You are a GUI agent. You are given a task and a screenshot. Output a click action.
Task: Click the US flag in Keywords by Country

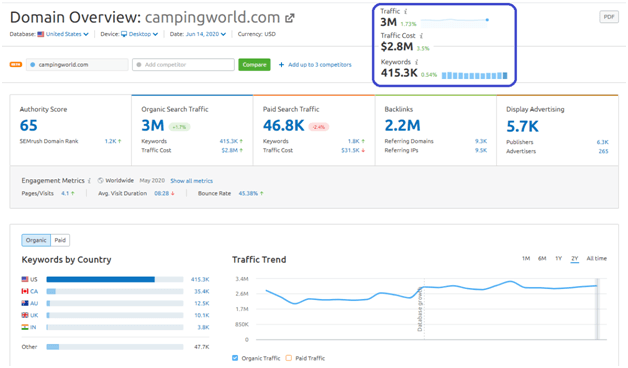pos(25,279)
